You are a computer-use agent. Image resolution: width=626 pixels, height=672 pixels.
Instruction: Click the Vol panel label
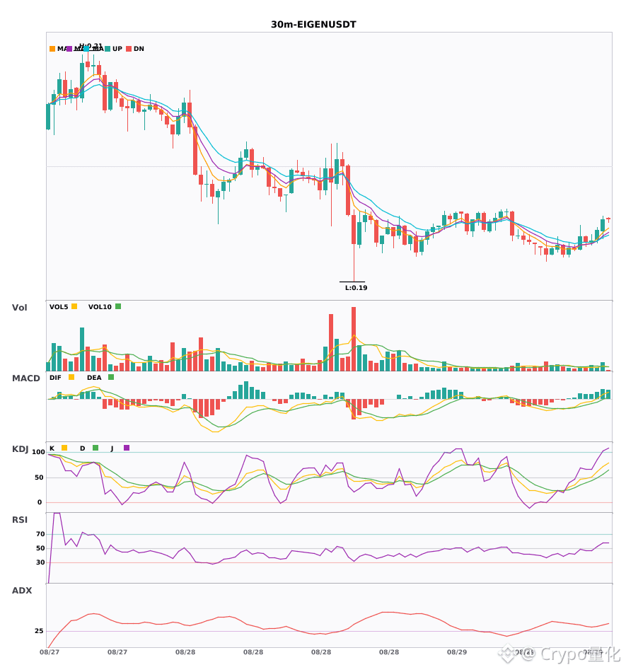19,308
